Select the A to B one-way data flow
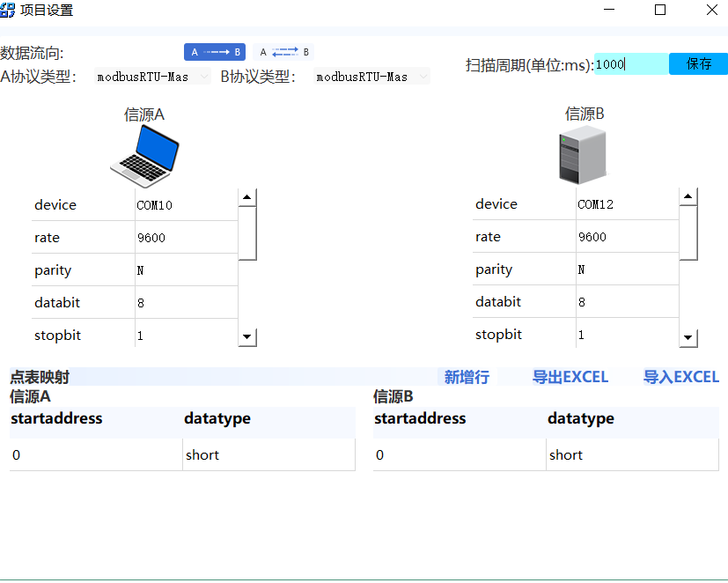This screenshot has width=728, height=583. (x=215, y=52)
